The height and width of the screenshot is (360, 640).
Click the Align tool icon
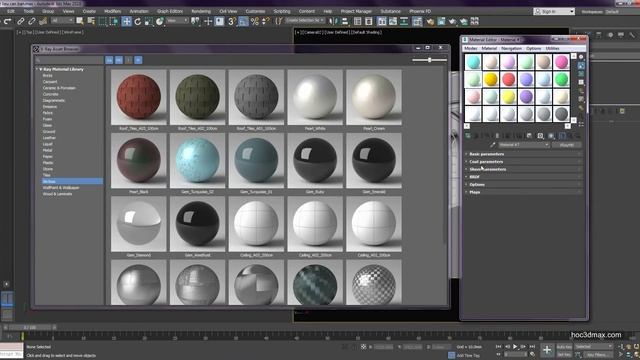(x=345, y=21)
